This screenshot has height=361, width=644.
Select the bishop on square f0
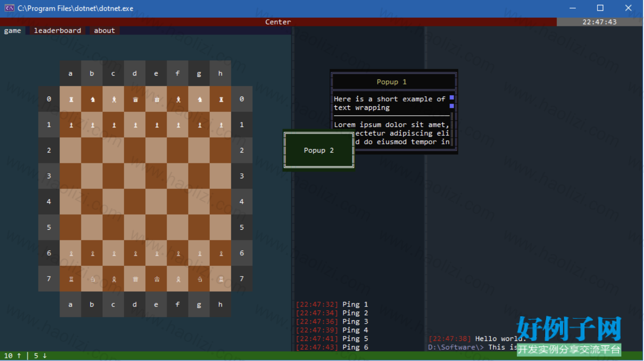[178, 100]
